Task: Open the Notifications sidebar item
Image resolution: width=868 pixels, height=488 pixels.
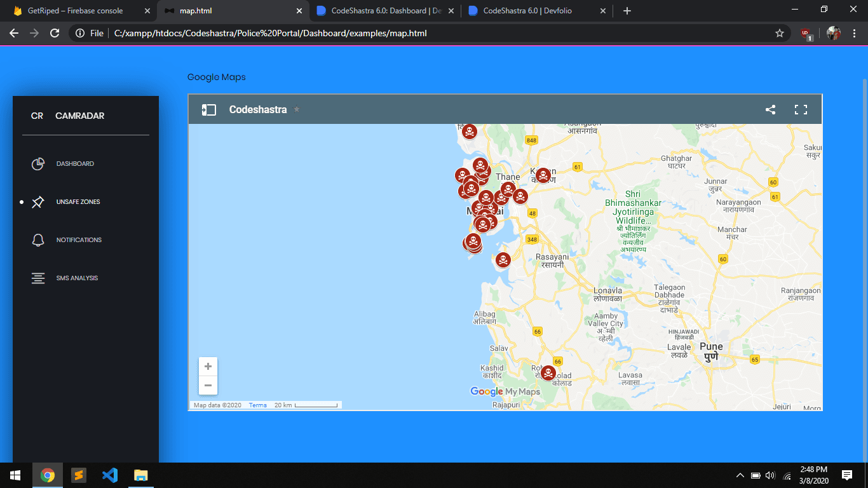Action: click(x=86, y=240)
